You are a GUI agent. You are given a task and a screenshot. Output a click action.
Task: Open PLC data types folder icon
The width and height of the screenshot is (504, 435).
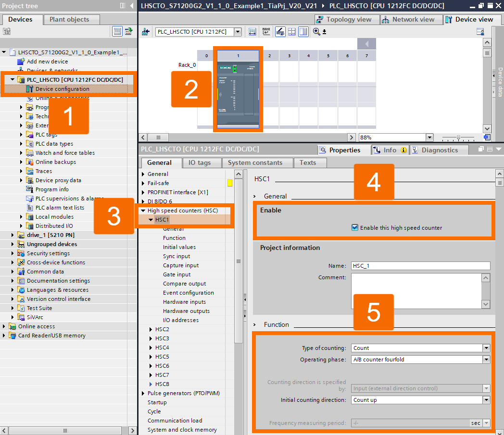point(29,144)
